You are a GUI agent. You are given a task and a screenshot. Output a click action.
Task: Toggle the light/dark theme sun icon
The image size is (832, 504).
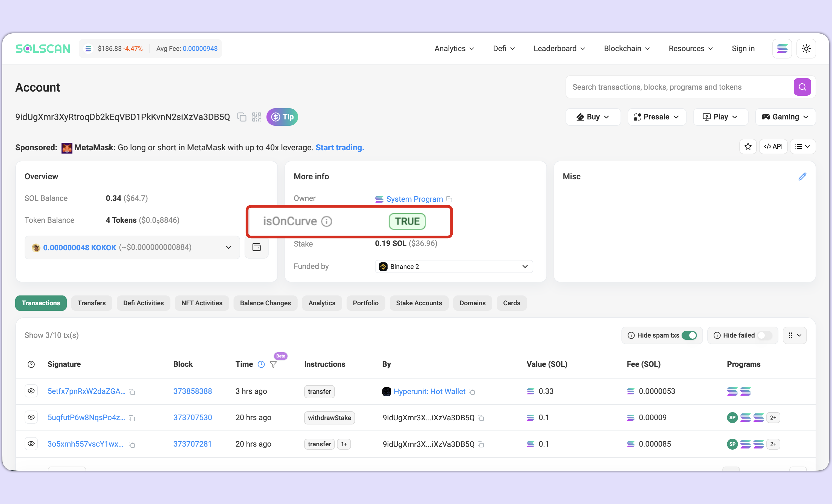806,49
